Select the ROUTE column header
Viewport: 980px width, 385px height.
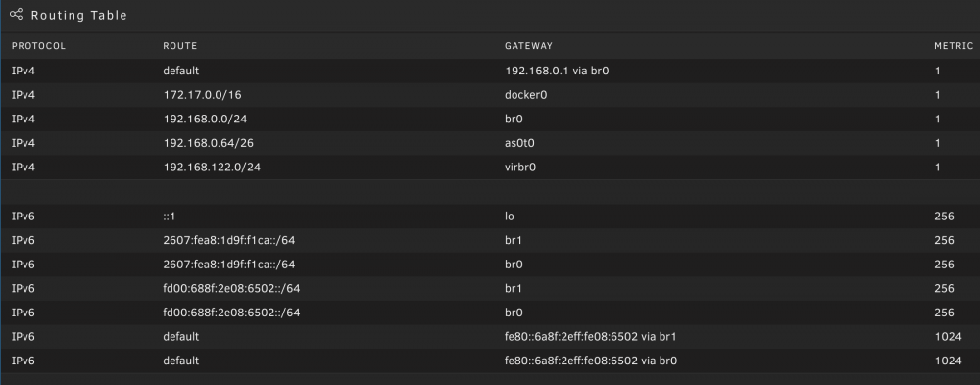(x=180, y=46)
